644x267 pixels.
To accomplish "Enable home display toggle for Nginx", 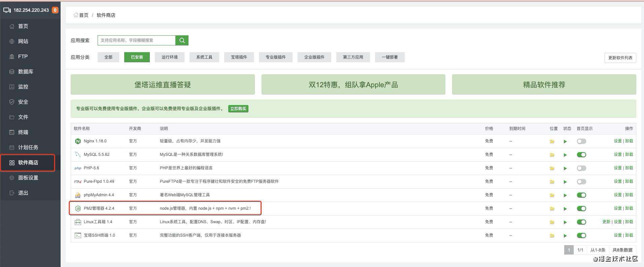I will coord(581,141).
